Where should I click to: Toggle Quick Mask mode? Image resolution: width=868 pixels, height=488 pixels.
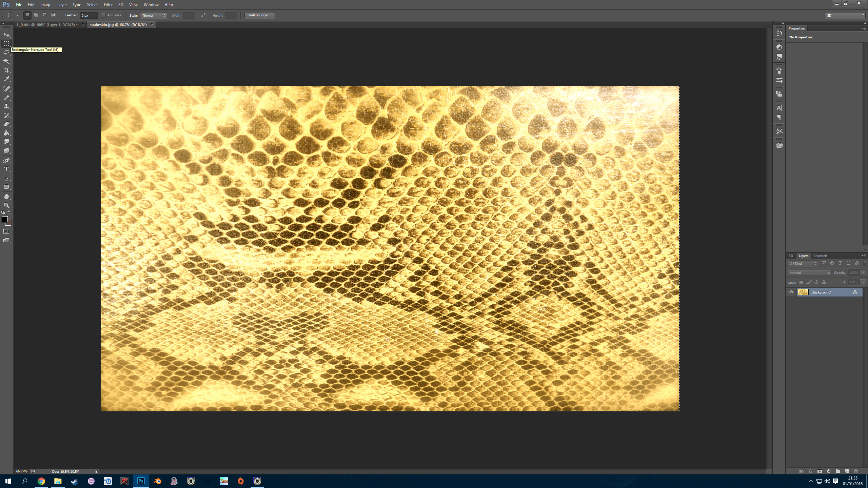coord(6,231)
